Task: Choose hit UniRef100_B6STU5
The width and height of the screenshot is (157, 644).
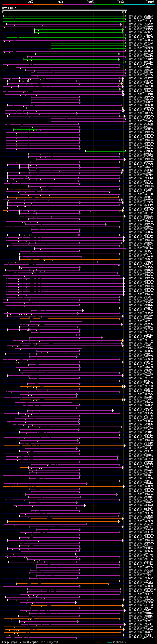Action: click(x=141, y=75)
